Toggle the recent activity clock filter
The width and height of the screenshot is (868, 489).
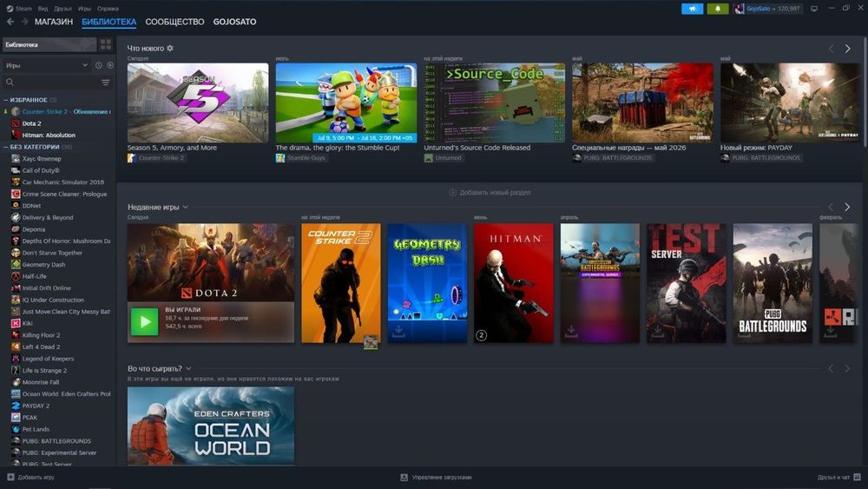pos(99,65)
